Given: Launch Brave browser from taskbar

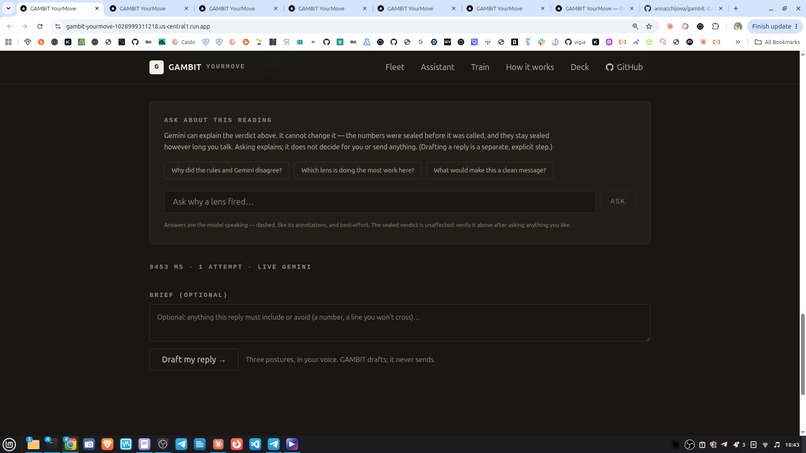Looking at the screenshot, I should (x=107, y=444).
